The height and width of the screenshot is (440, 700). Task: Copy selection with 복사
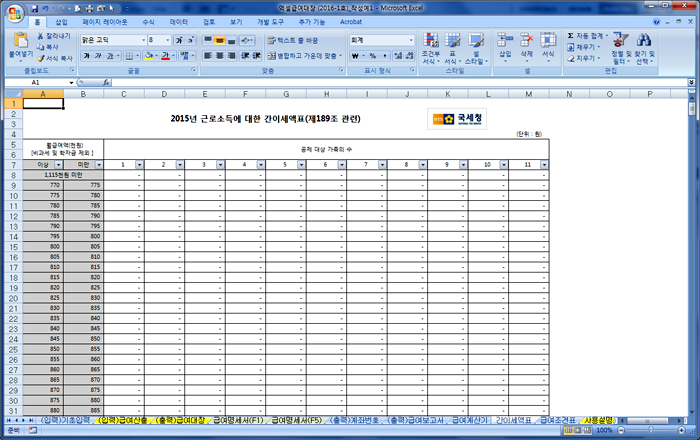click(48, 47)
